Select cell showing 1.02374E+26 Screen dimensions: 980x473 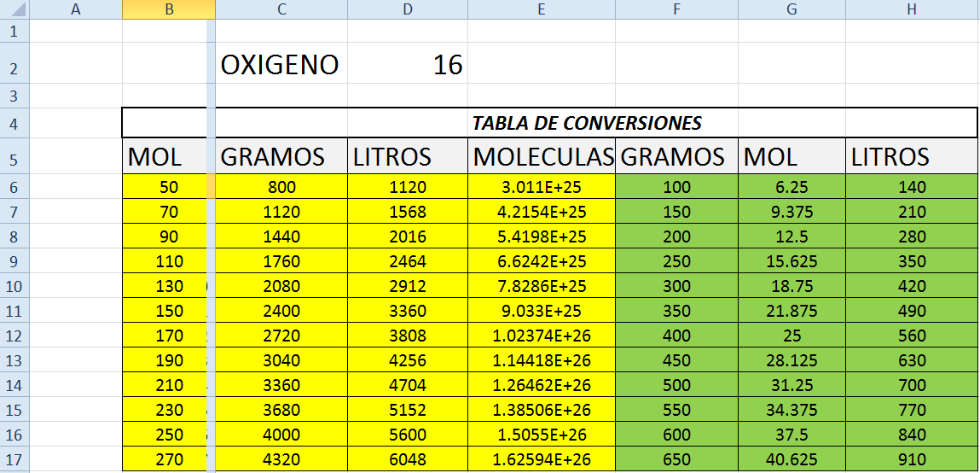[542, 336]
